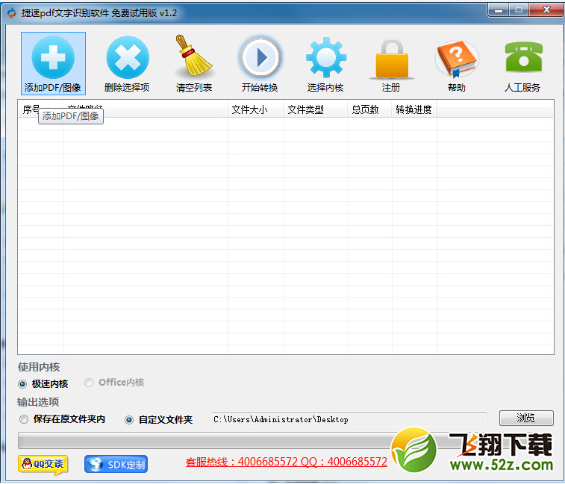565x484 pixels.
Task: Click the 注册 padlock icon
Action: click(392, 58)
